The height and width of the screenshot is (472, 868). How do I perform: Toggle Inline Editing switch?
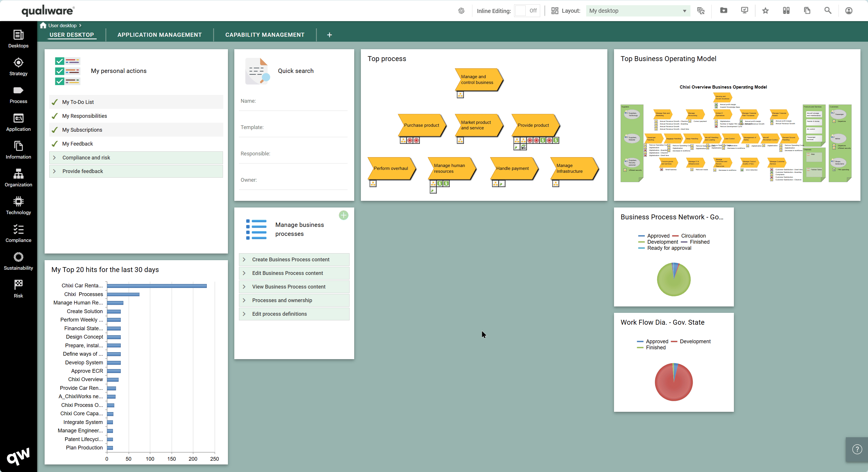click(x=527, y=11)
